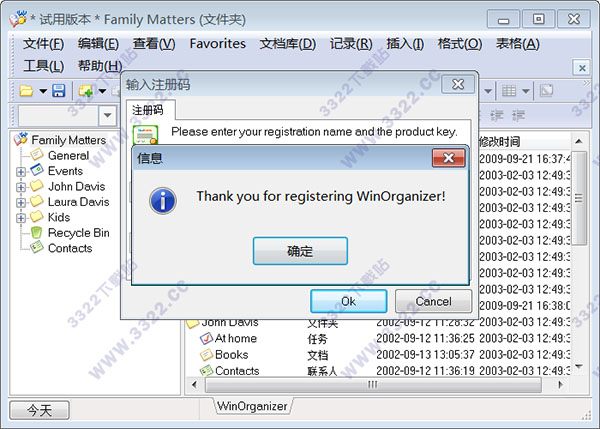
Task: Open the 编辑(E) menu
Action: (x=98, y=44)
